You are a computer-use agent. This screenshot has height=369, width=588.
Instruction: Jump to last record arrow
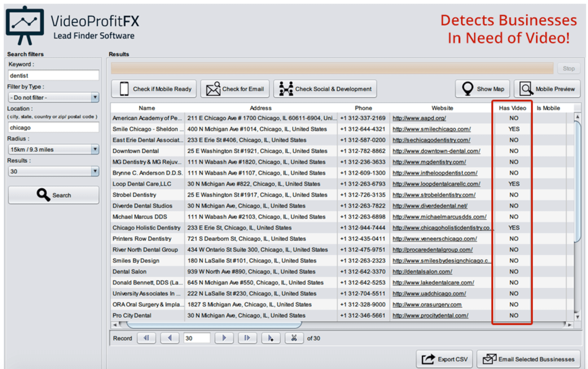pos(247,338)
